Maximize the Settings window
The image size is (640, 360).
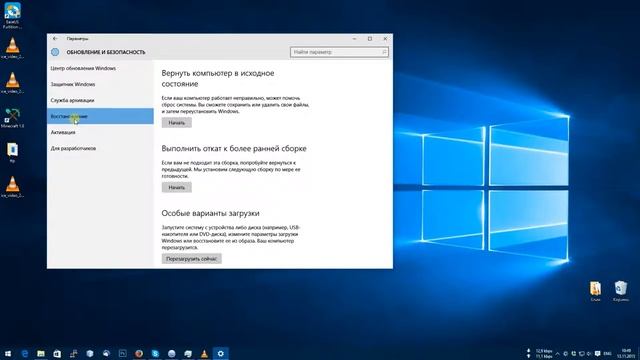pyautogui.click(x=370, y=39)
